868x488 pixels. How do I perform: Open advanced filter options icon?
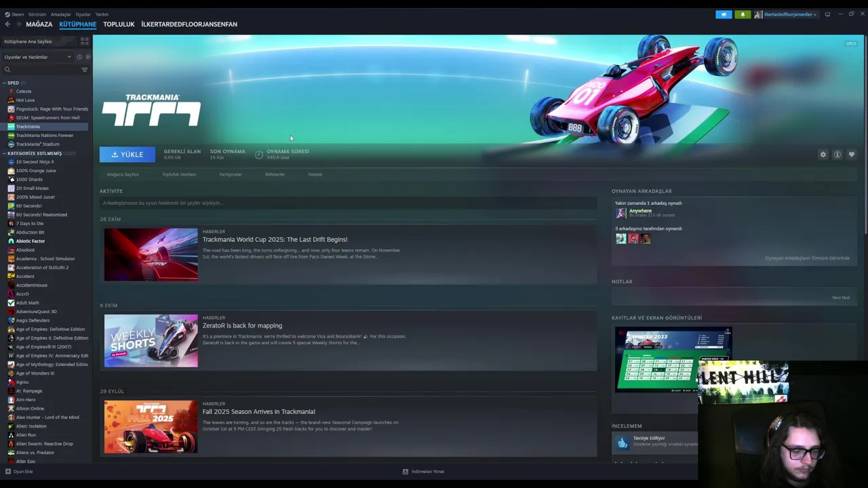[84, 69]
